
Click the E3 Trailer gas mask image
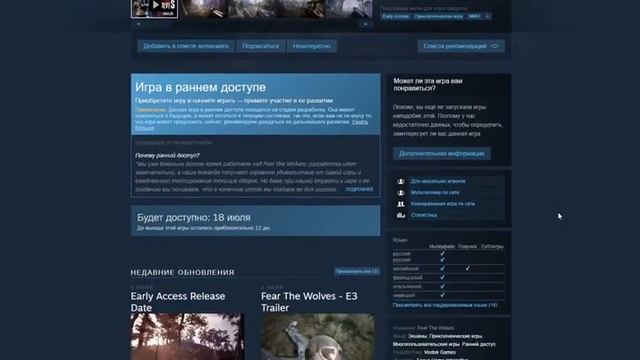(x=318, y=337)
